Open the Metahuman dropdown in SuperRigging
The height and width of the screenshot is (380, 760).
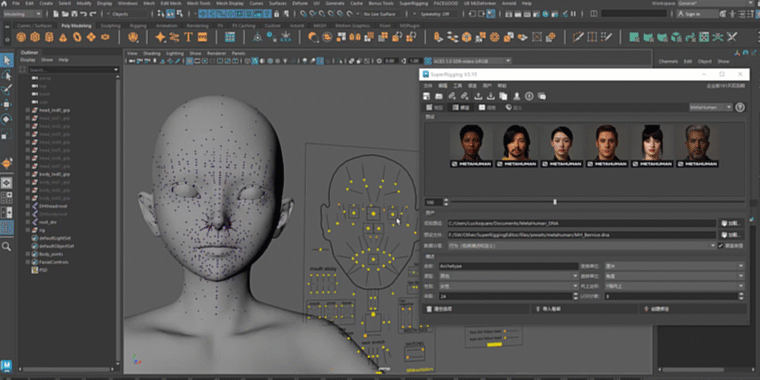(x=711, y=107)
